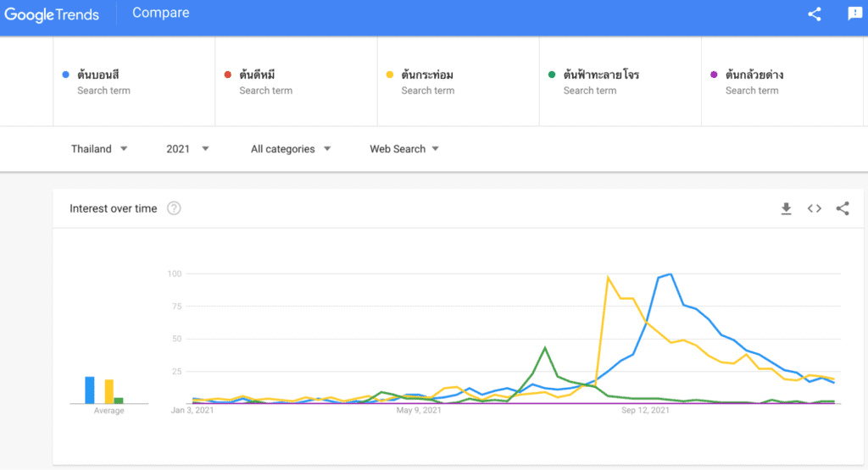868x470 pixels.
Task: Click the Sep 12, 2021 axis label
Action: 645,411
